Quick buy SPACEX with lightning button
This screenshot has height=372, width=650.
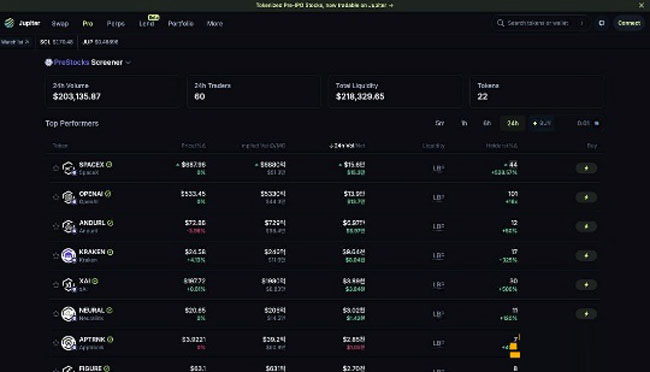pos(586,168)
